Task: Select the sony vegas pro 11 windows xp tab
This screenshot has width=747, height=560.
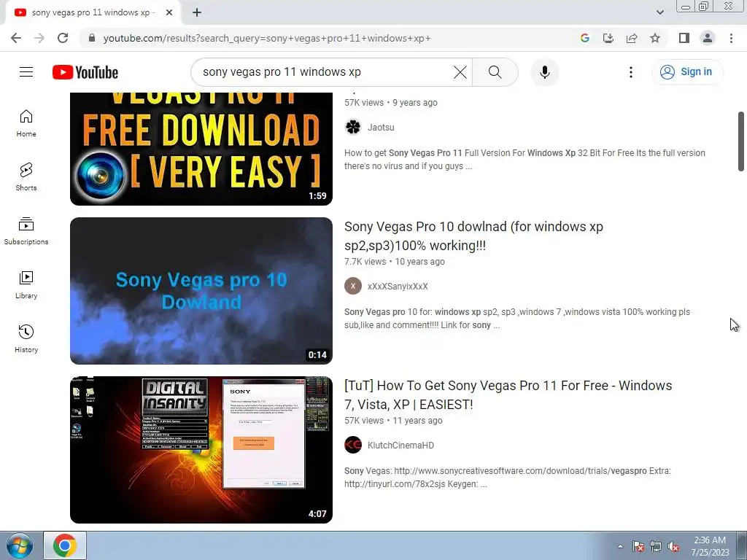Action: click(x=93, y=13)
